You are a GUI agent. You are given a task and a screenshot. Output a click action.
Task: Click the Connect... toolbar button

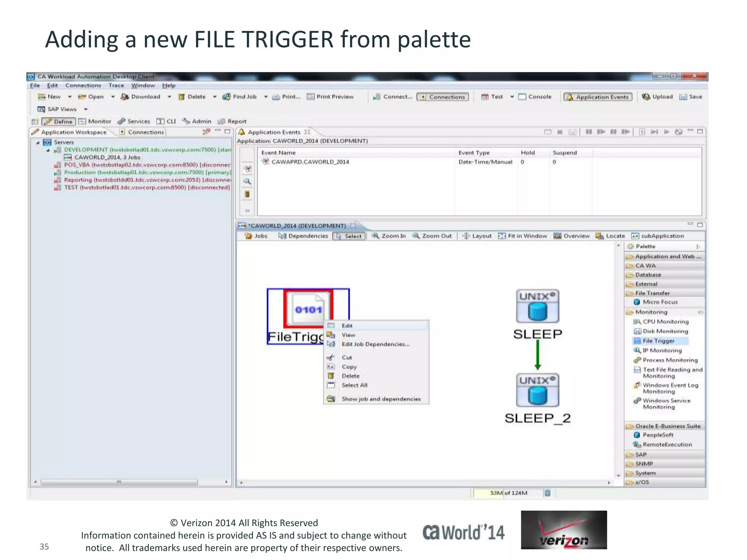click(392, 97)
